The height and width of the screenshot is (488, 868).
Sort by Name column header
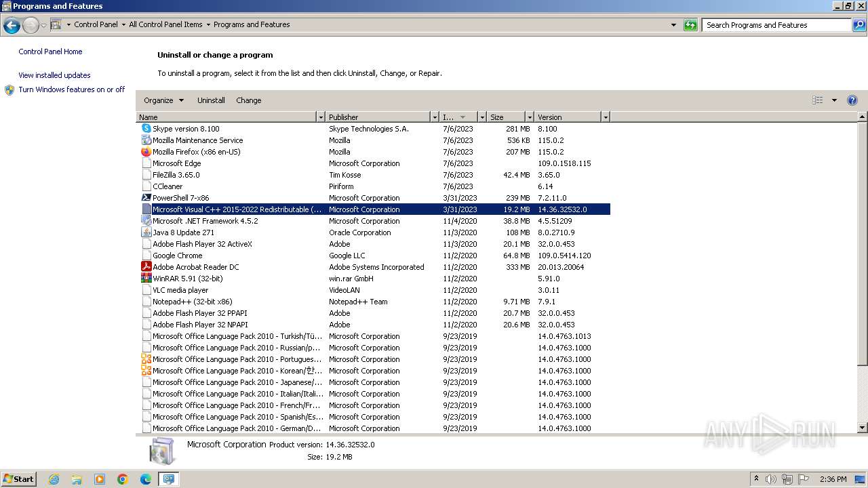tap(226, 117)
